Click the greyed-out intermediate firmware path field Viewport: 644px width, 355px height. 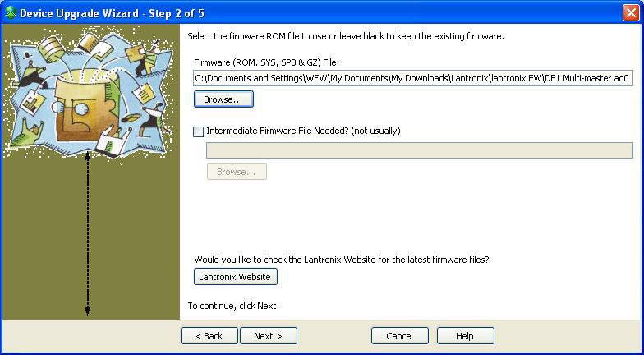[419, 150]
